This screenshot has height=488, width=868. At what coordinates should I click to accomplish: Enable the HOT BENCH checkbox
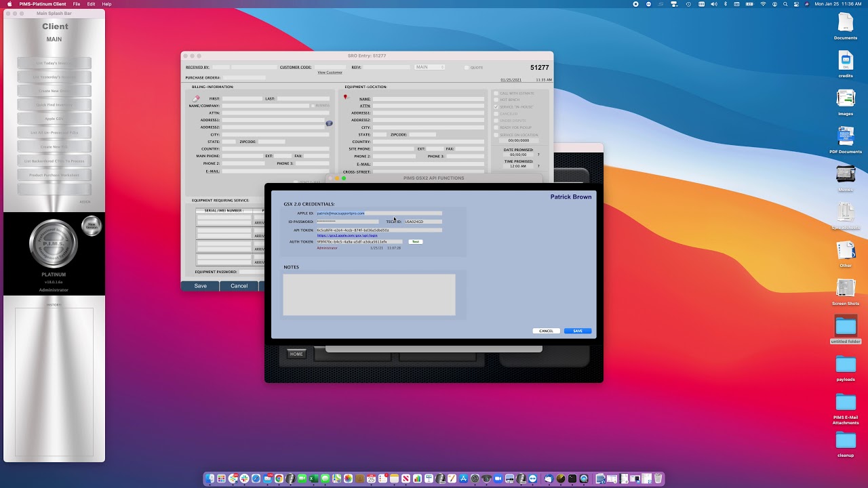tap(496, 100)
